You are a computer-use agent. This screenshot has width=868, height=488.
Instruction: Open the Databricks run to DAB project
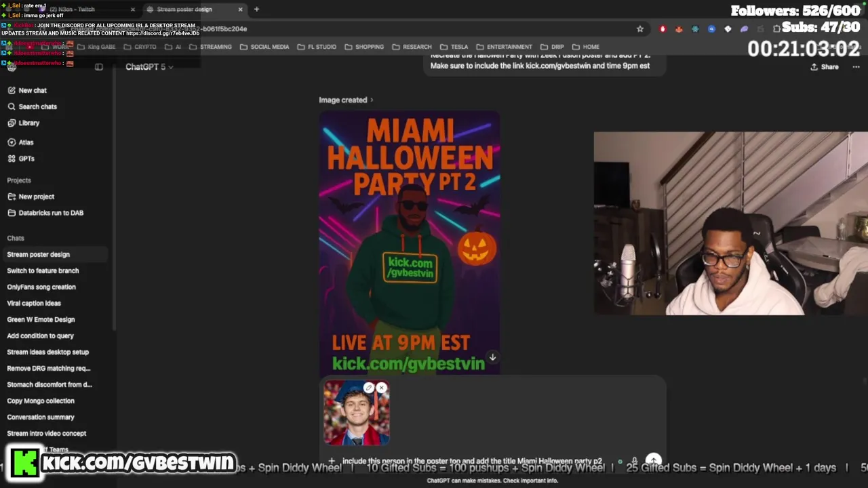point(45,213)
